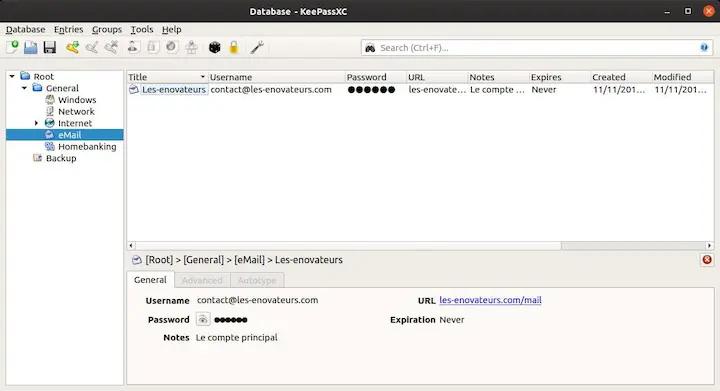Click the URL column header
The image size is (720, 391).
point(437,77)
